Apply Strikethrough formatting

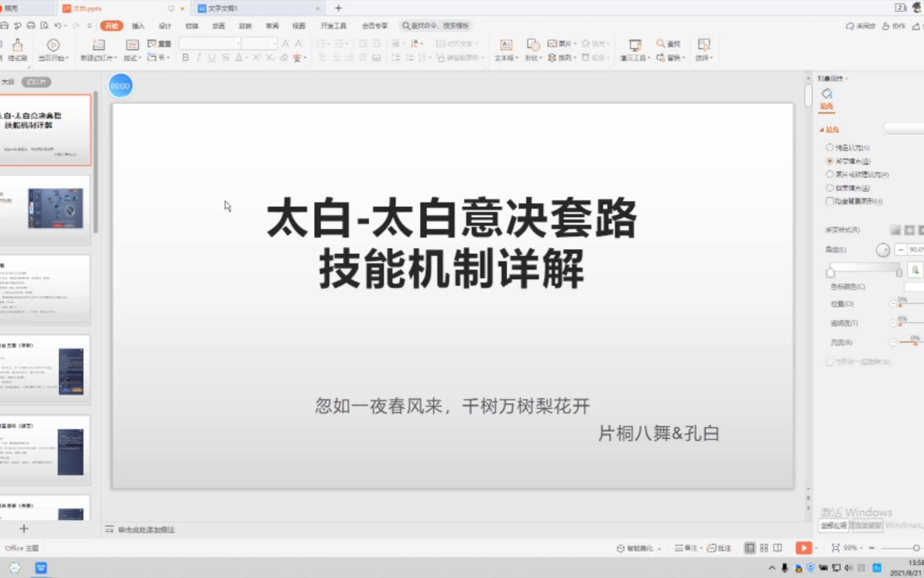coord(226,57)
